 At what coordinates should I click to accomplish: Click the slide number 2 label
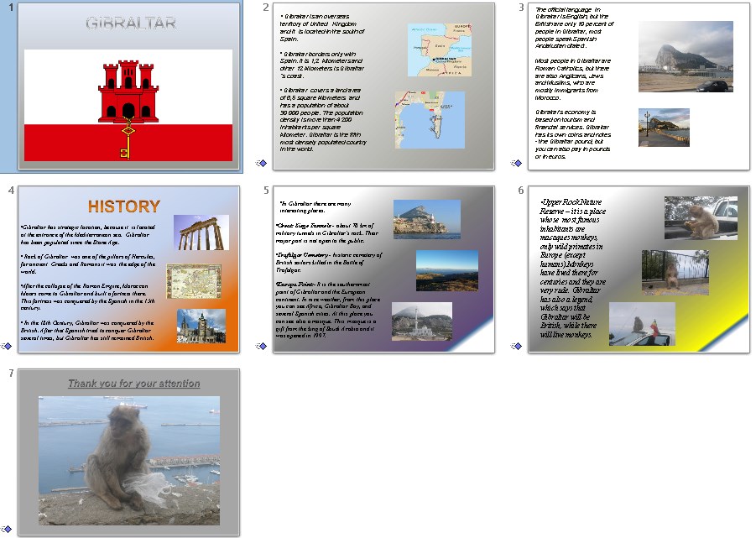(266, 8)
